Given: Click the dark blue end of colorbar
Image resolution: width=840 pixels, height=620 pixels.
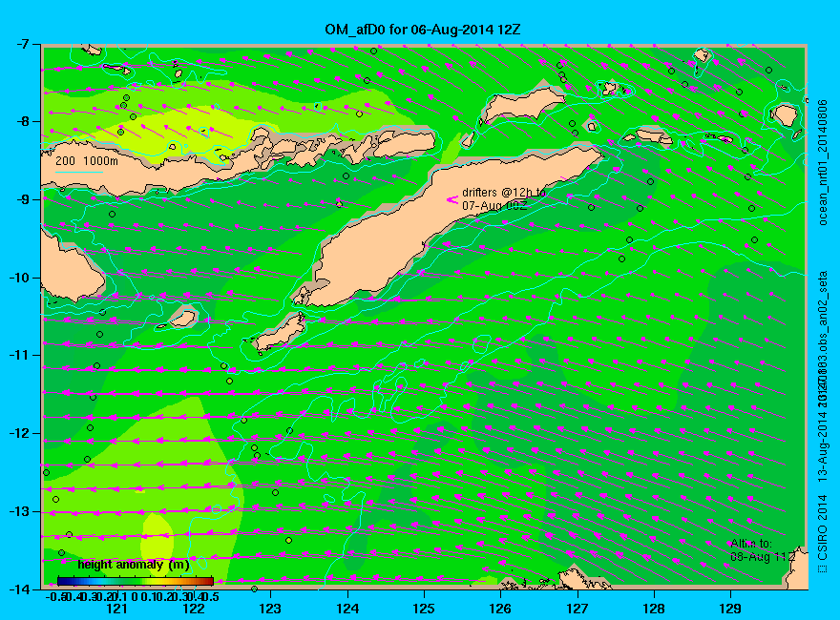Looking at the screenshot, I should point(62,581).
